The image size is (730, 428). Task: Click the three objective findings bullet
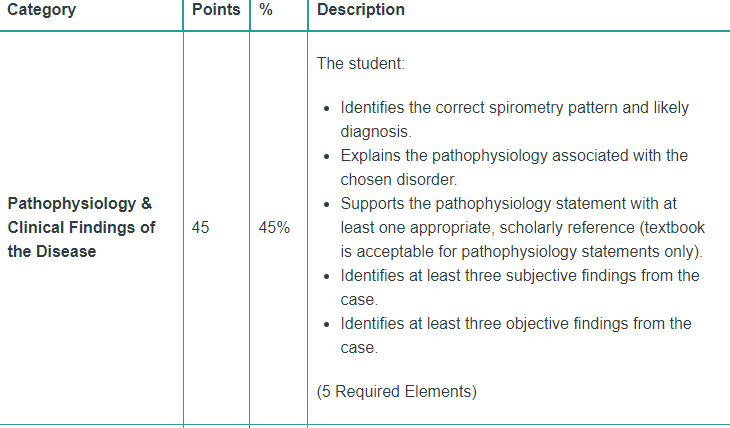[516, 335]
